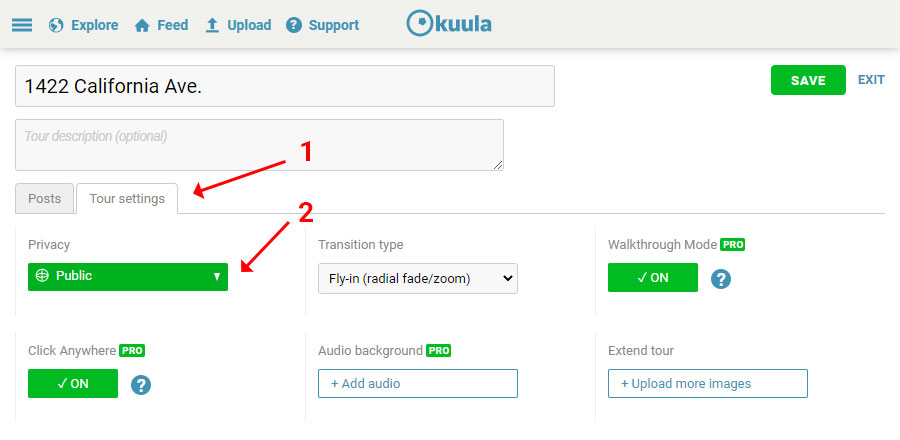This screenshot has height=440, width=900.
Task: Select the Tour settings tab
Action: pyautogui.click(x=127, y=198)
